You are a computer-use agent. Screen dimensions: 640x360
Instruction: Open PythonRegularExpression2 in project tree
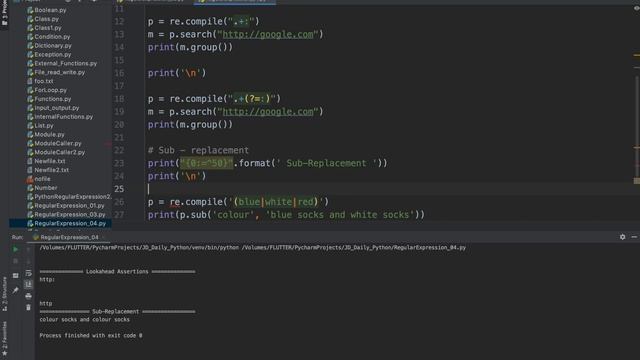[x=72, y=197]
